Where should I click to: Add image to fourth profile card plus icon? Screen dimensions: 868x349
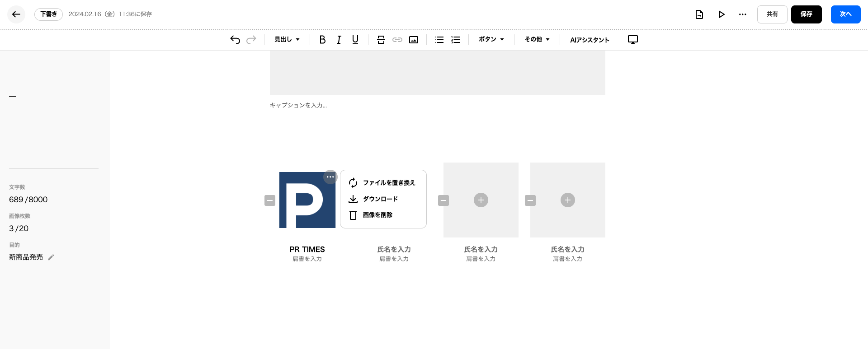pos(568,200)
